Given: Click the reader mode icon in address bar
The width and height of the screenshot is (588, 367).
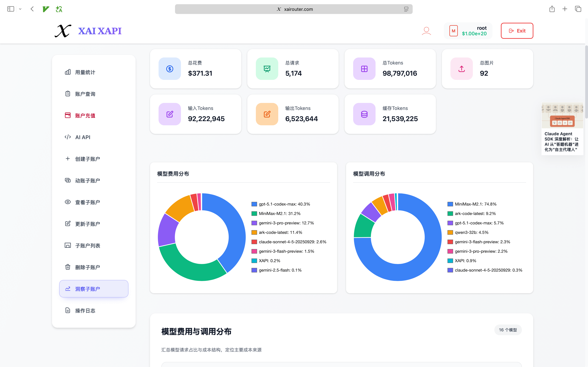Looking at the screenshot, I should [406, 9].
